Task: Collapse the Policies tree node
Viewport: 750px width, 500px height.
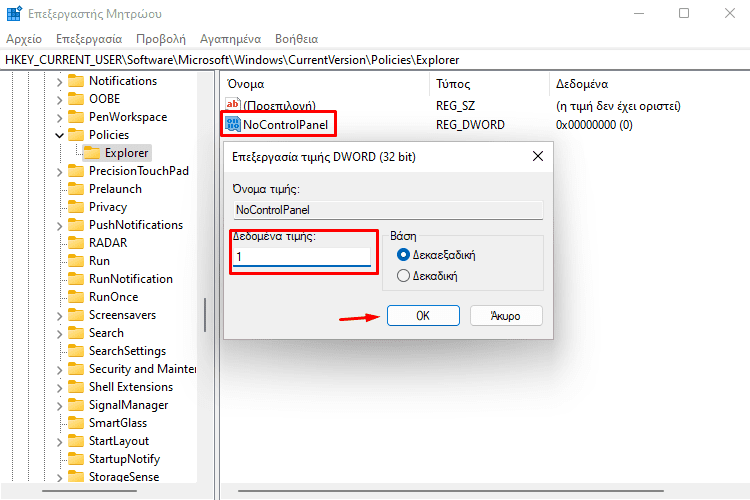Action: tap(59, 136)
